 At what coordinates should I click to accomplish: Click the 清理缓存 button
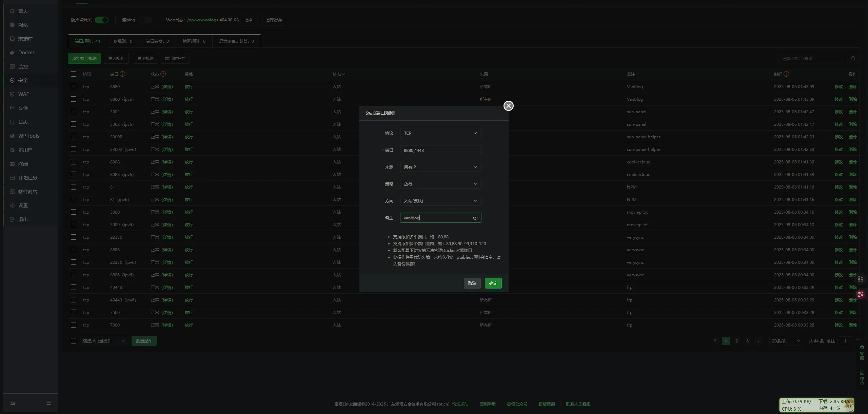[274, 20]
